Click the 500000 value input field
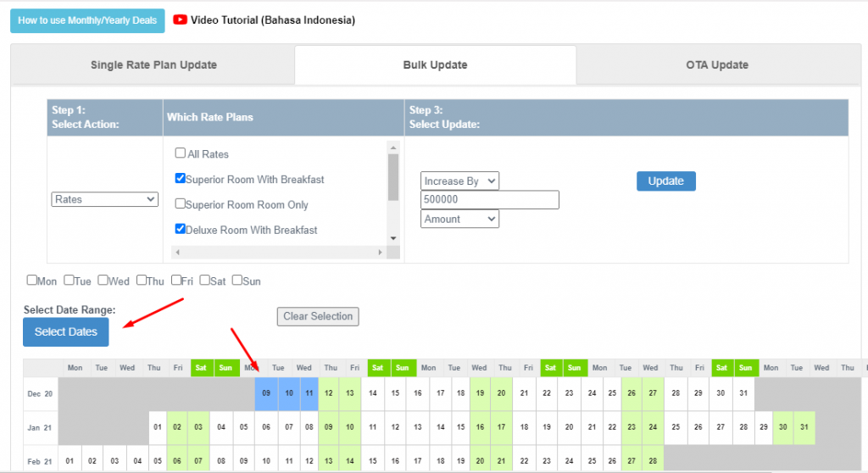This screenshot has height=473, width=868. click(490, 199)
